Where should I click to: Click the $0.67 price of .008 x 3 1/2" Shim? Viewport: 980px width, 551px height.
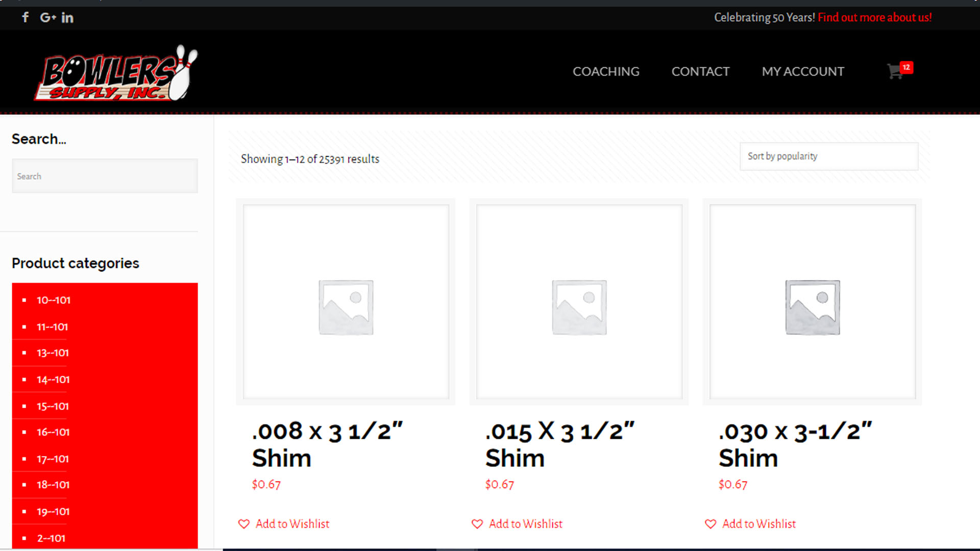[x=266, y=484]
